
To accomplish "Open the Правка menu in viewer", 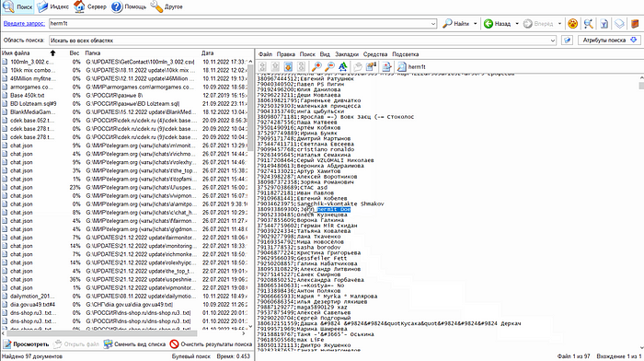I will (x=285, y=54).
